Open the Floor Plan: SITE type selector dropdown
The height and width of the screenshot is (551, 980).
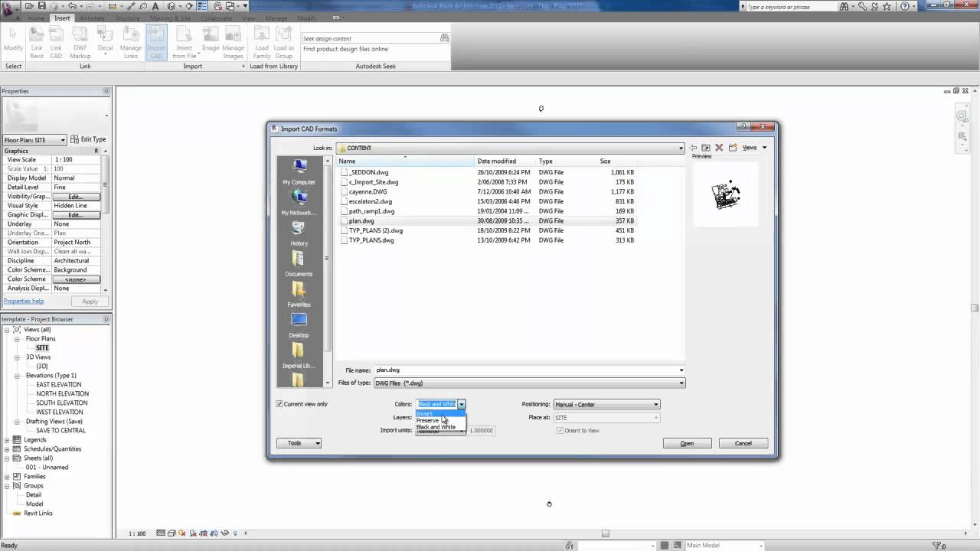pos(63,140)
